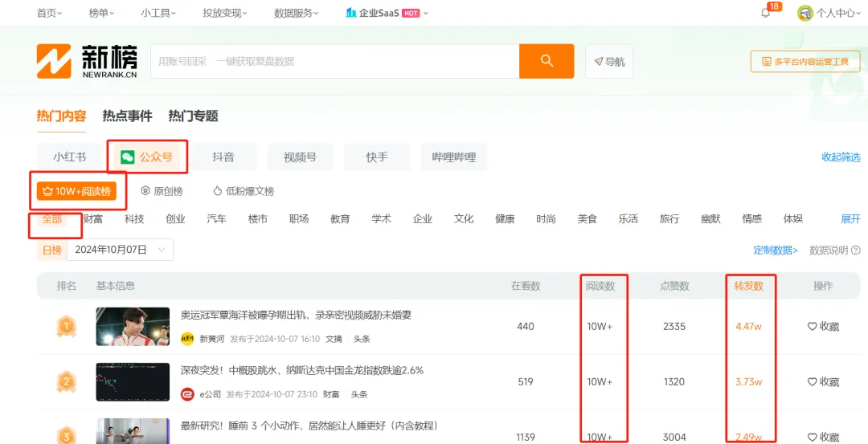
Task: Open thumbnail of 深夜突发 article
Action: (133, 381)
